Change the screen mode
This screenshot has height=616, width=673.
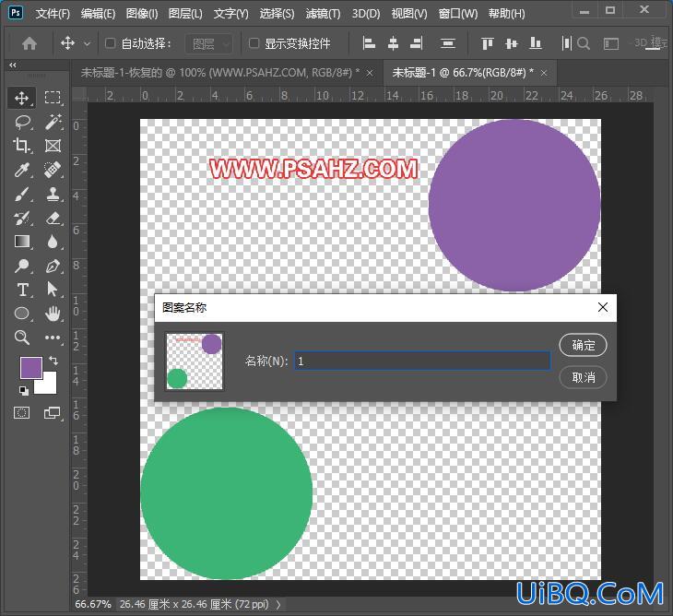[53, 413]
